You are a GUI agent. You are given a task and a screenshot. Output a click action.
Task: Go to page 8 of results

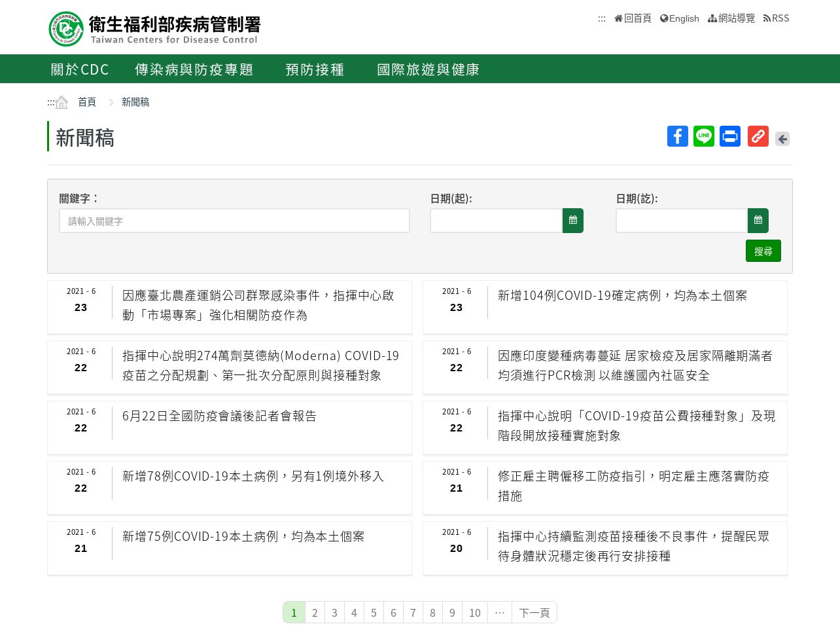click(432, 612)
